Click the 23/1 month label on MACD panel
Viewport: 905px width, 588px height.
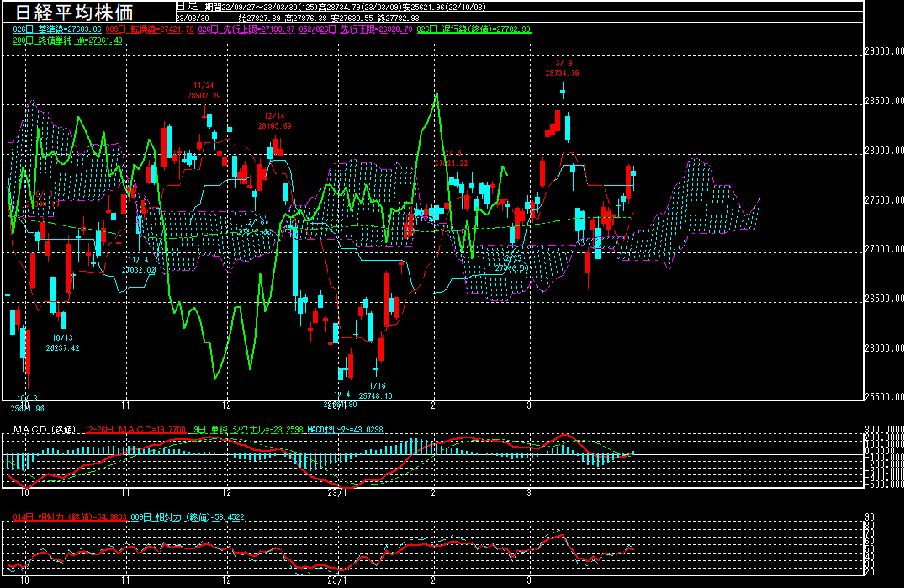click(x=337, y=494)
